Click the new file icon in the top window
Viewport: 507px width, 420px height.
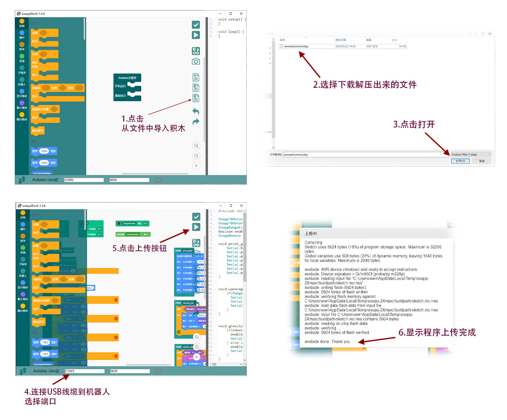click(x=196, y=77)
